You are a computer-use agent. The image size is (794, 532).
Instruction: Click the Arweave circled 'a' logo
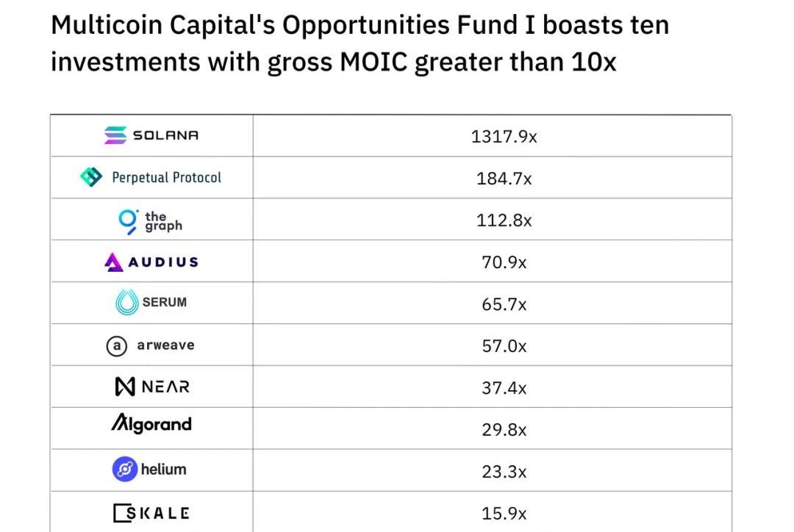[116, 345]
